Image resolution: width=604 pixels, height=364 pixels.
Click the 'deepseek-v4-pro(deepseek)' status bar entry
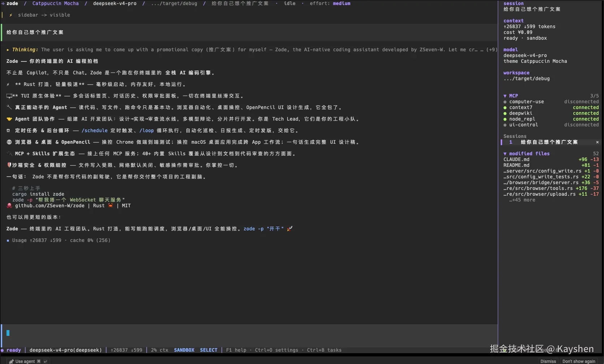[66, 350]
